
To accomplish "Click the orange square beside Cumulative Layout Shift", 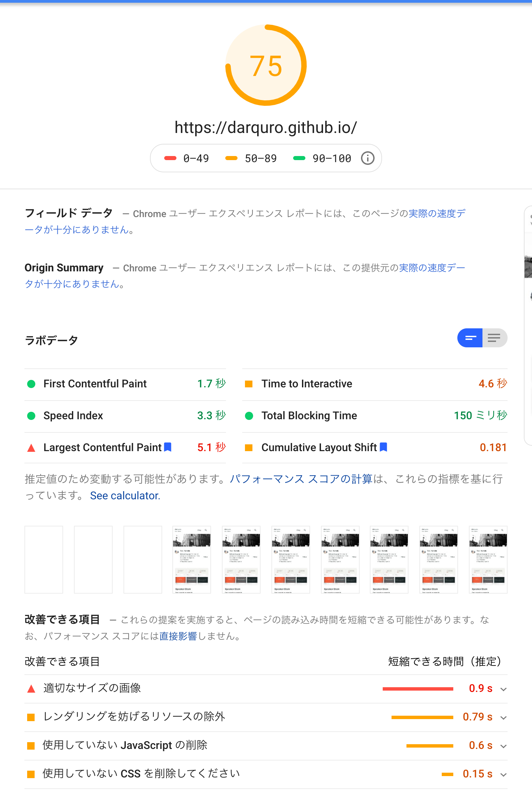I will (249, 447).
